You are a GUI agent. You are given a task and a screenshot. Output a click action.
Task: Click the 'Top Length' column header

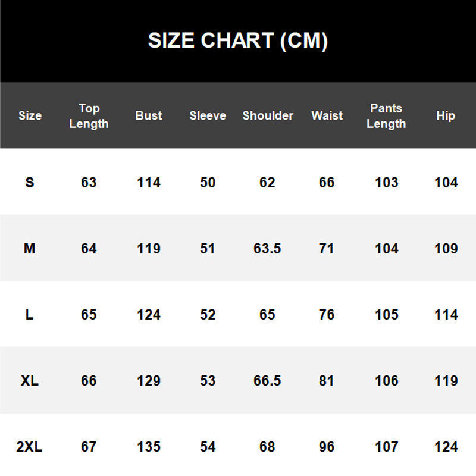tap(89, 115)
